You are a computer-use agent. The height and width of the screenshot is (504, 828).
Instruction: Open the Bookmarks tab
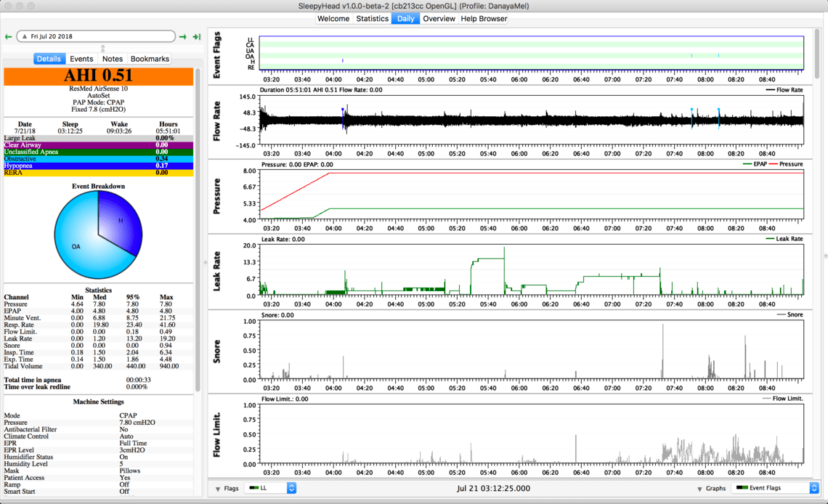point(149,59)
